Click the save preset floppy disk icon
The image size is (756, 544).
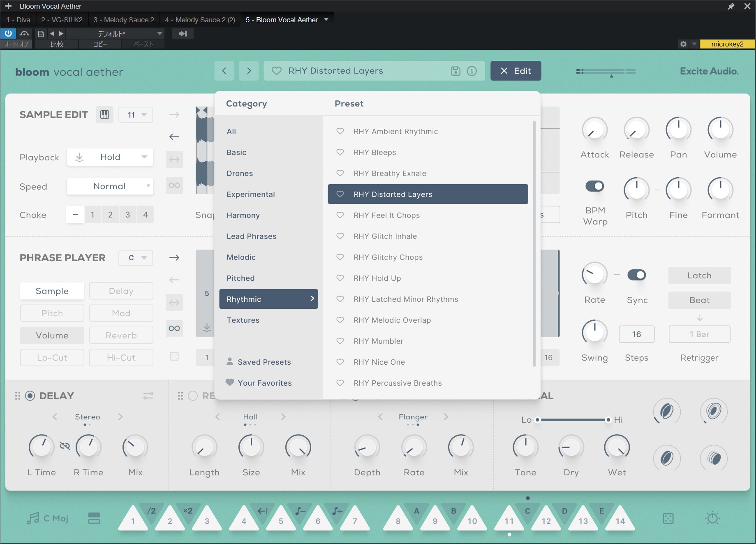pos(455,71)
